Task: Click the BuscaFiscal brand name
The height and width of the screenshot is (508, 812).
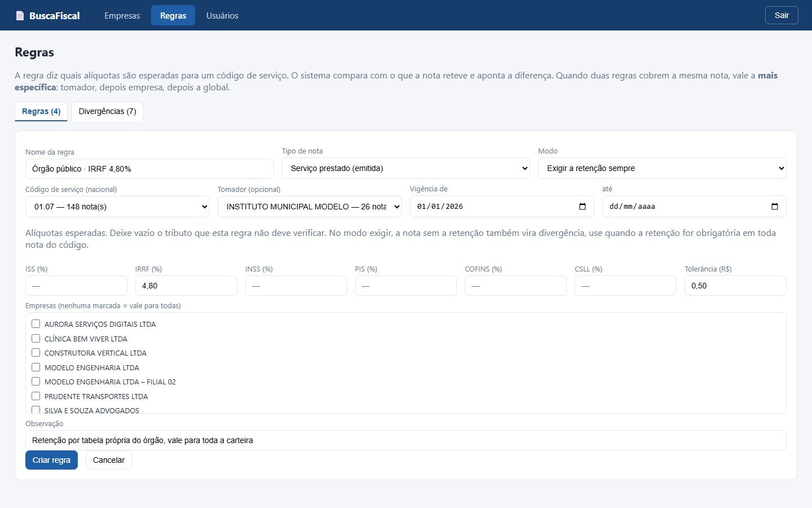Action: 55,16
